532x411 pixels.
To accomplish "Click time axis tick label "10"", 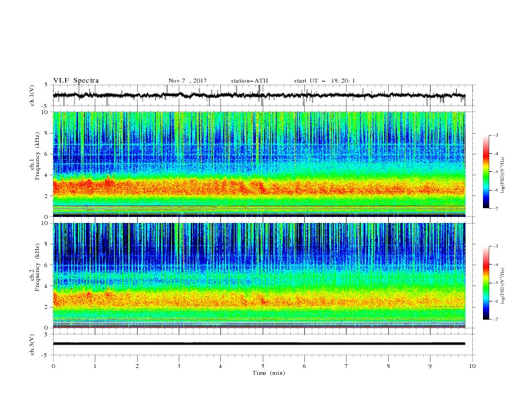I will pos(472,366).
